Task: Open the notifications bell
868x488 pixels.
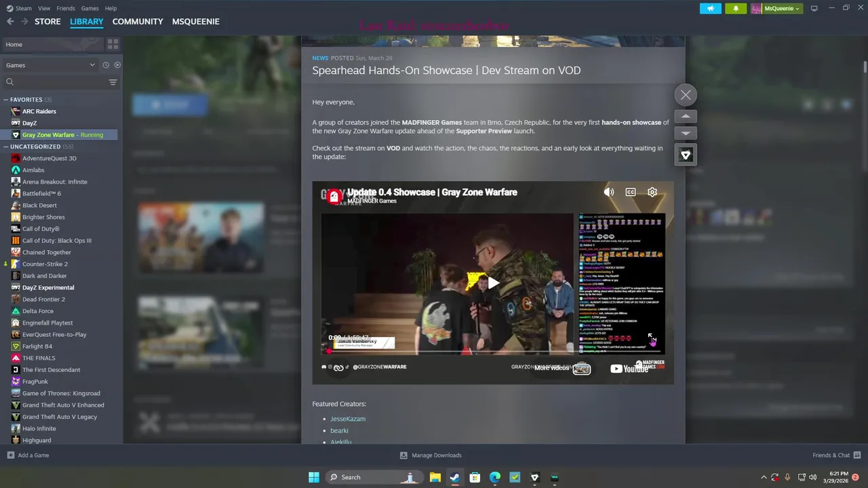Action: (736, 8)
